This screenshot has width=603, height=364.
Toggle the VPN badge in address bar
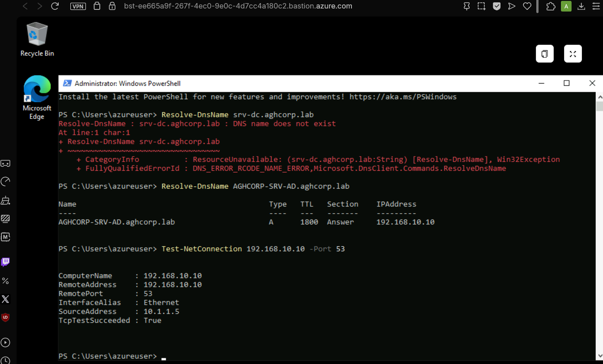pyautogui.click(x=78, y=6)
